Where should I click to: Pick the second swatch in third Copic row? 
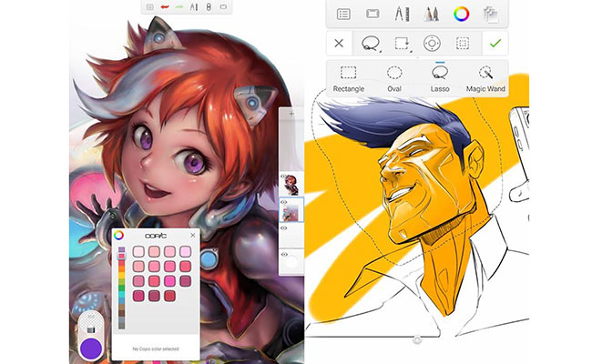154,281
